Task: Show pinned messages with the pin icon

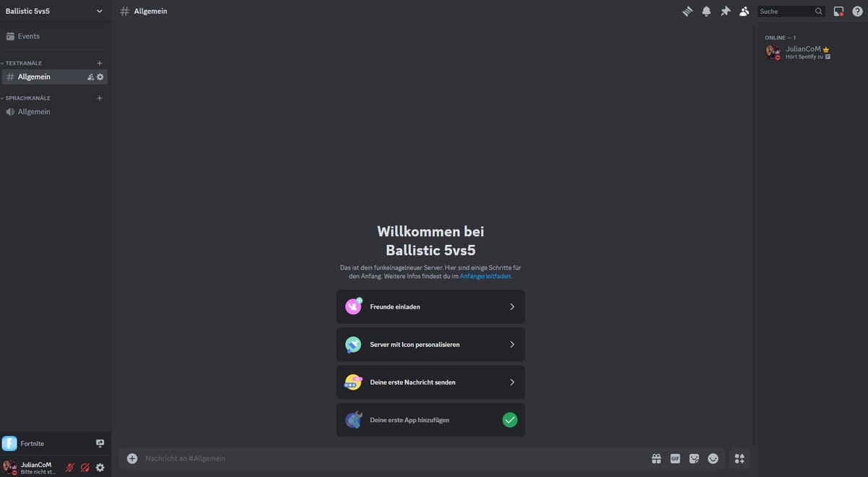Action: click(726, 11)
